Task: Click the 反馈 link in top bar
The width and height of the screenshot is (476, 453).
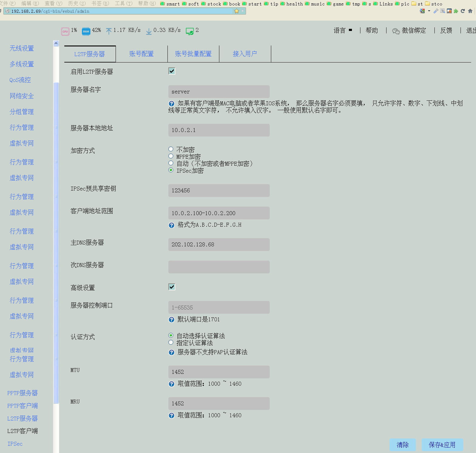Action: coord(446,30)
